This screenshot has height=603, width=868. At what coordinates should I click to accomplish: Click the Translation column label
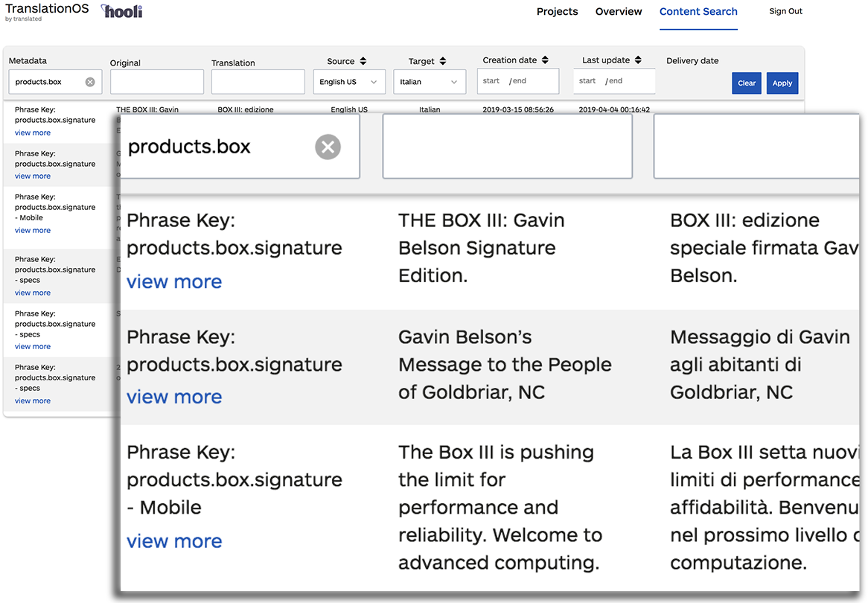[233, 63]
